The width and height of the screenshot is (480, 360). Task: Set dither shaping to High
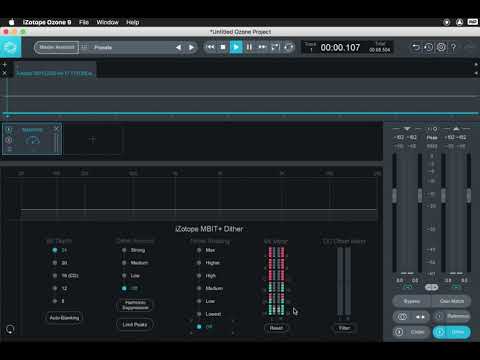click(x=206, y=276)
